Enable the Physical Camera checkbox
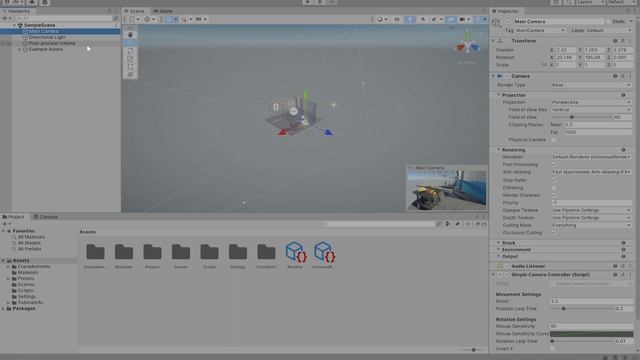Image resolution: width=640 pixels, height=360 pixels. click(554, 140)
